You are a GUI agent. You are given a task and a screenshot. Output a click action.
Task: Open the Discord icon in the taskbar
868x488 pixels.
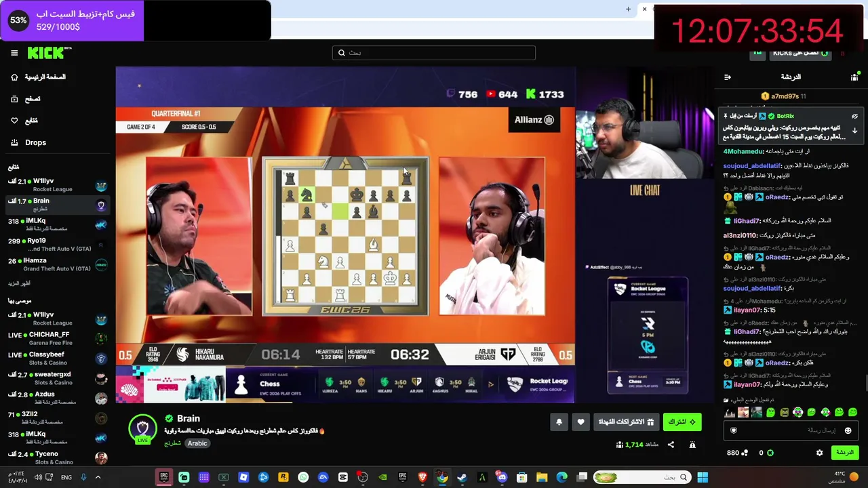(502, 477)
